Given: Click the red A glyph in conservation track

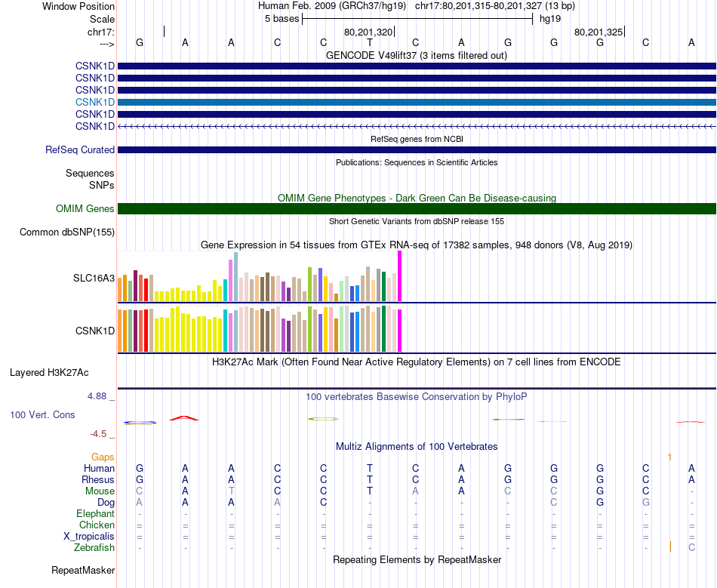Looking at the screenshot, I should click(184, 418).
